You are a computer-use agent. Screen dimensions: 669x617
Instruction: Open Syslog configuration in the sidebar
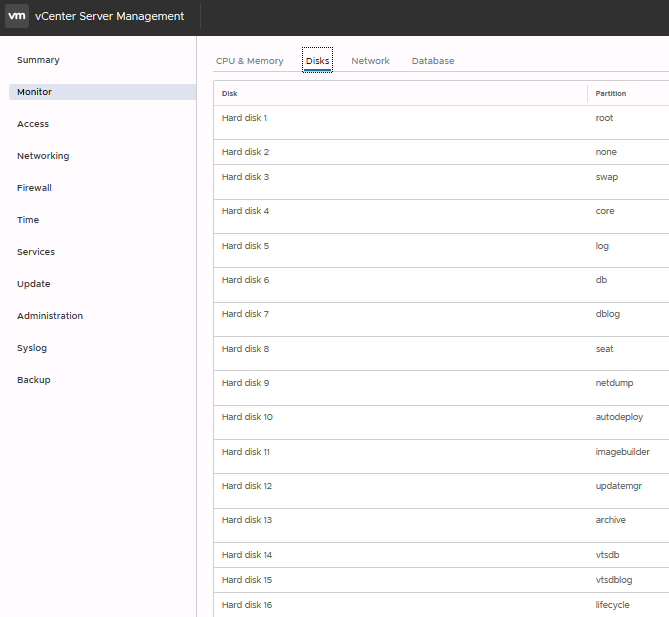(32, 348)
